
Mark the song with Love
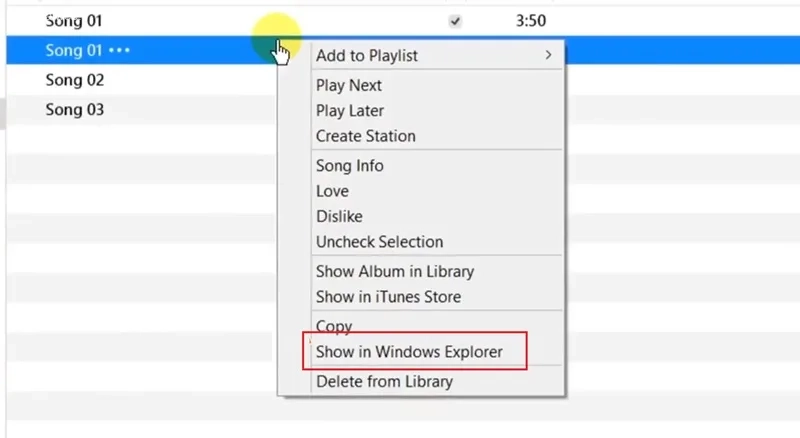coord(437,191)
